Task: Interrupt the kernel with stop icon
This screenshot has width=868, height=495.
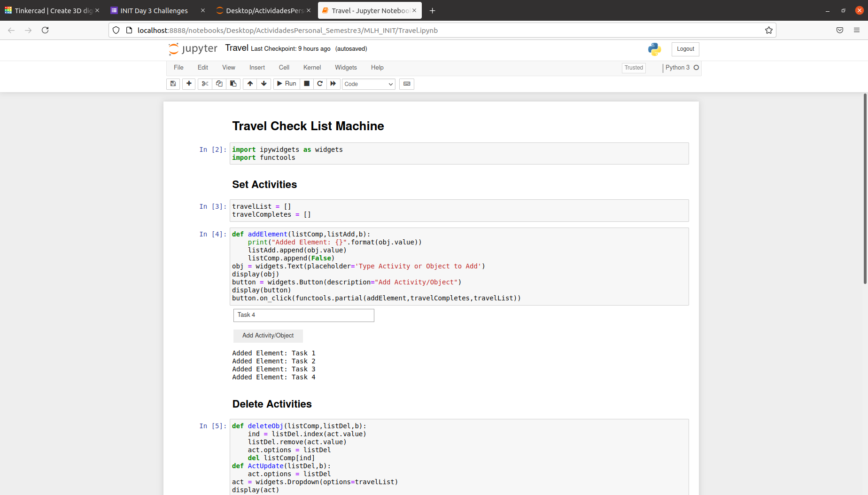Action: coord(307,84)
